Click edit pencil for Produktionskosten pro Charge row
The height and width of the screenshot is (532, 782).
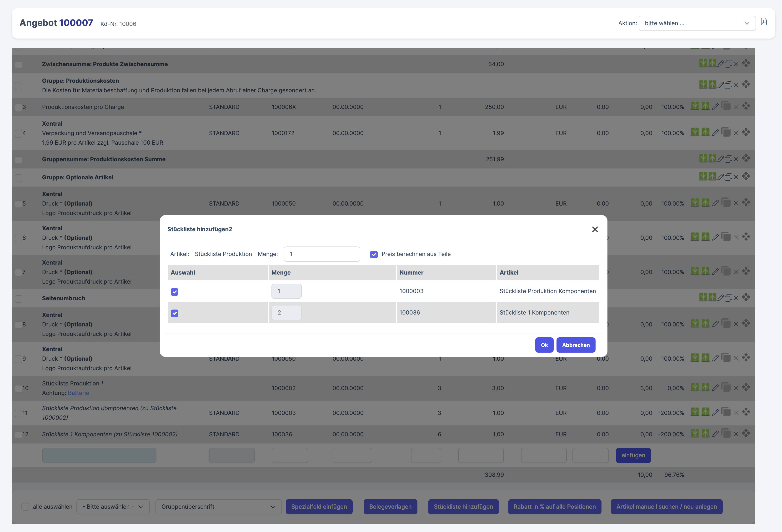(x=715, y=107)
